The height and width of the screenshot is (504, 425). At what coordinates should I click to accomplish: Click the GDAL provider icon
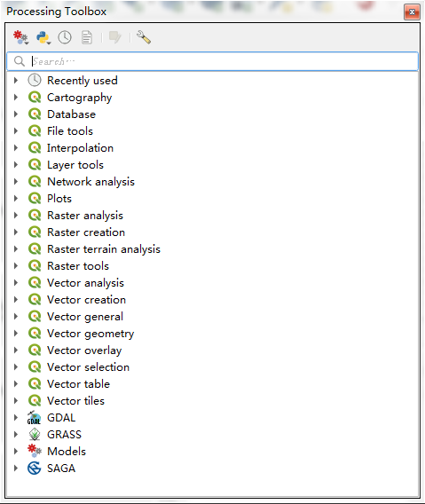[x=34, y=418]
